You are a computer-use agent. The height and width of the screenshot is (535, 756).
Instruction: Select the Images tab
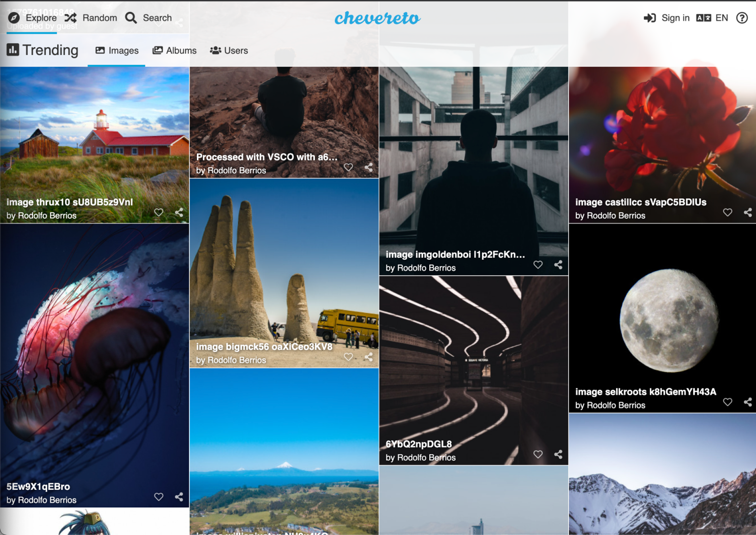(x=117, y=50)
